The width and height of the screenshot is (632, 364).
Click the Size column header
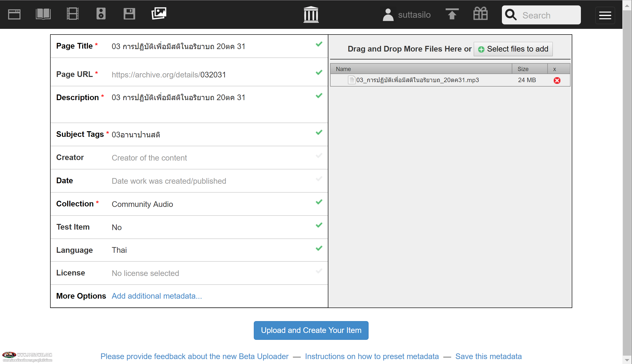(530, 69)
